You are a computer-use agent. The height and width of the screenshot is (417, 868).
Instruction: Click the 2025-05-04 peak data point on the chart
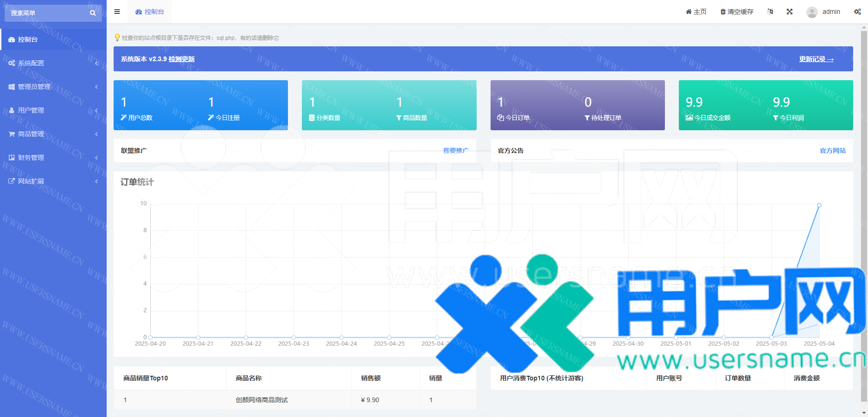[x=819, y=205]
